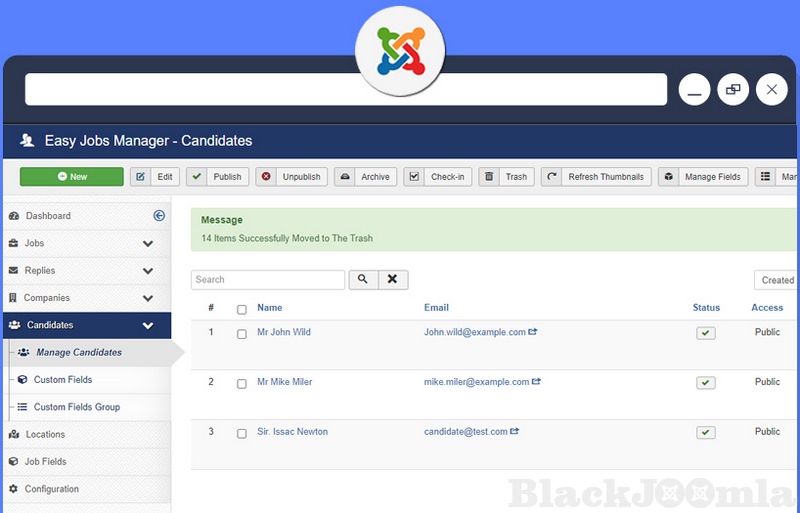Toggle the select-all header checkbox
Screen dimensions: 800x513
(242, 309)
